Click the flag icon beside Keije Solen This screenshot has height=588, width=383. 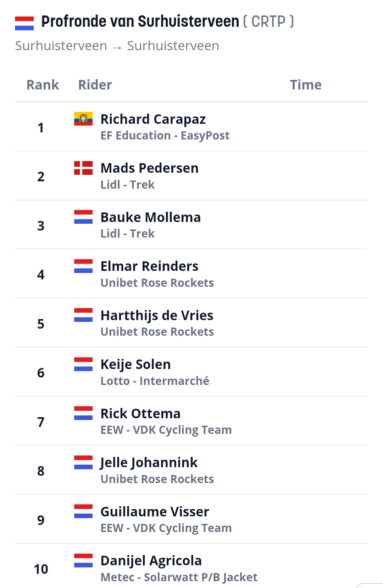83,364
